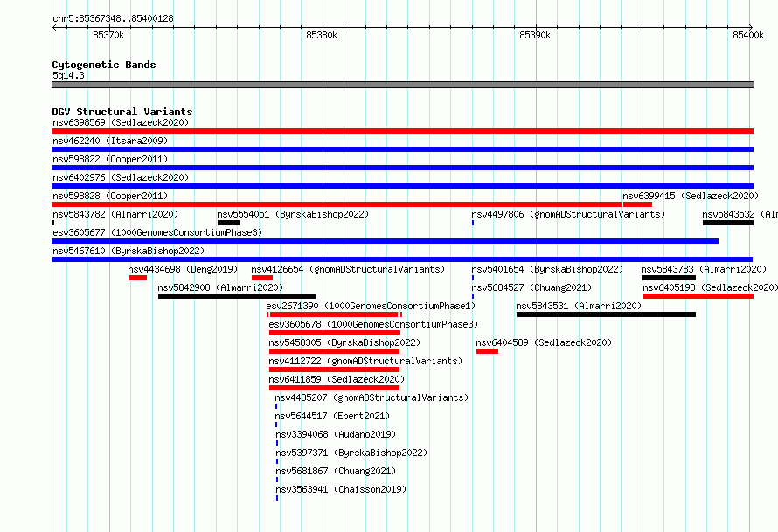Select the red bar under nsv6411859

tap(334, 388)
